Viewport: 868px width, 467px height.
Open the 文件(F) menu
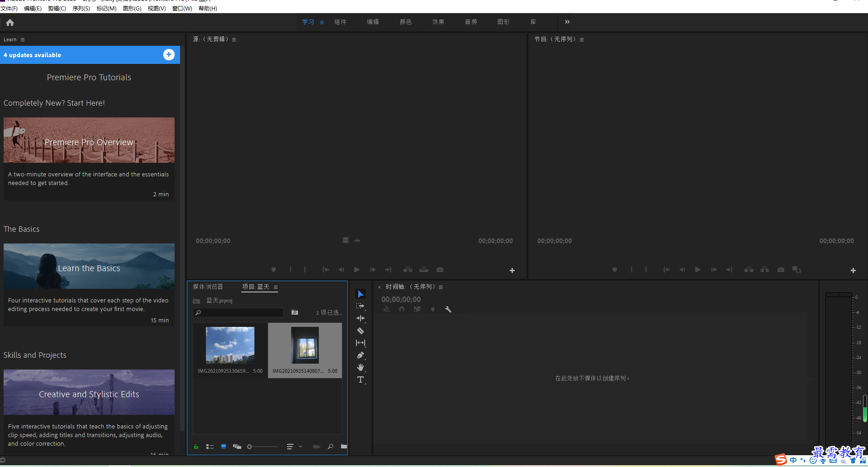point(9,9)
